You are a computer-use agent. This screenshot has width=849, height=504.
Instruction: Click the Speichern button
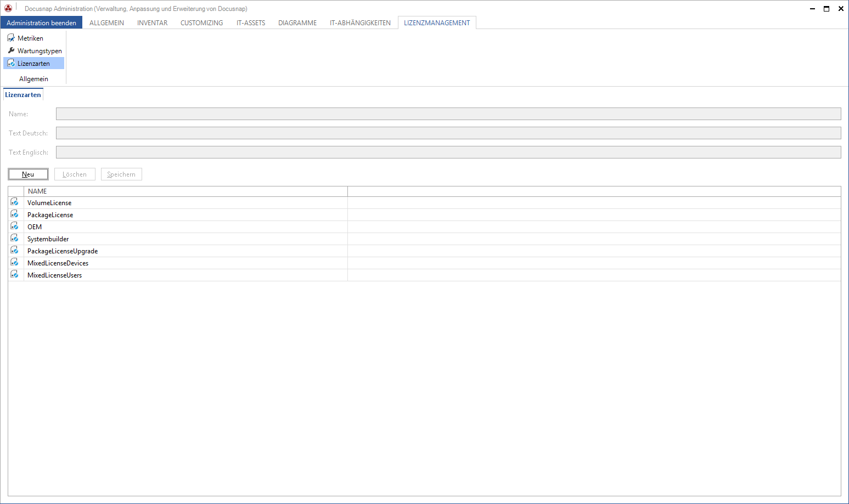[x=121, y=174]
